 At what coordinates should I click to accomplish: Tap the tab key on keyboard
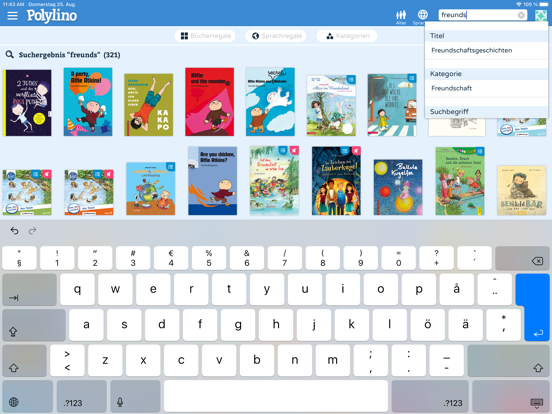(x=29, y=290)
